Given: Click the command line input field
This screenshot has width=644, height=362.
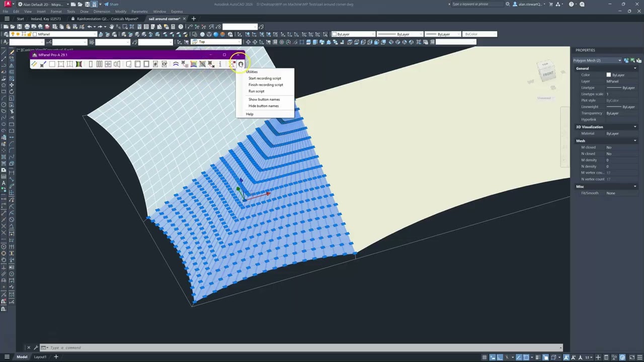Looking at the screenshot, I should coord(302,347).
